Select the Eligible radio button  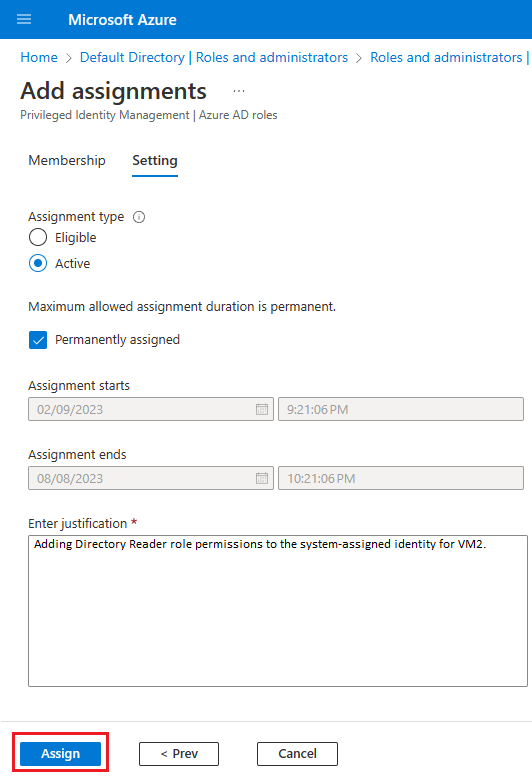(x=38, y=238)
